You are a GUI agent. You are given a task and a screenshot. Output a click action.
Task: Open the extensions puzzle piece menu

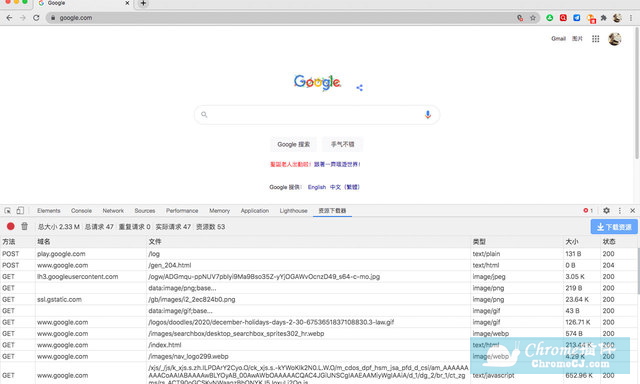pos(604,18)
